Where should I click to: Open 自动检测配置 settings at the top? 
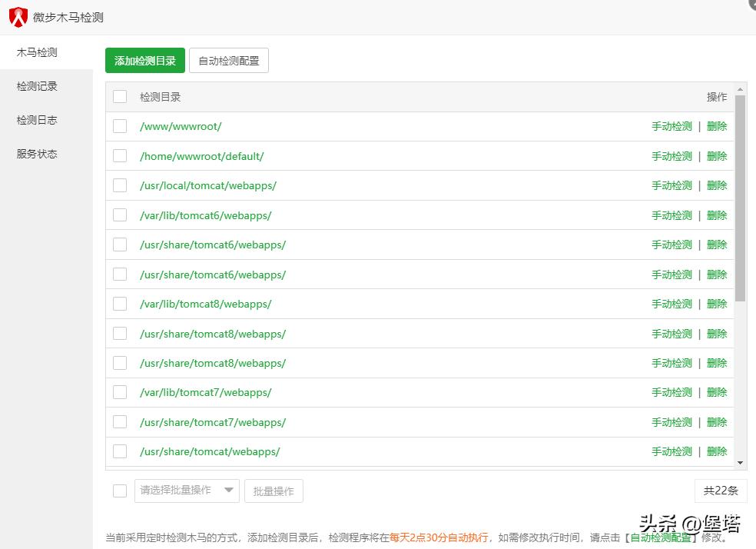[x=230, y=59]
